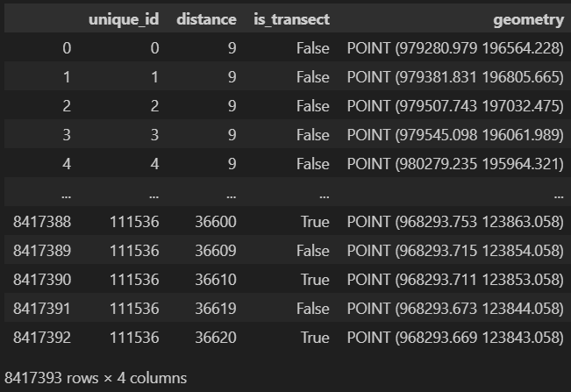This screenshot has width=571, height=392.
Task: Click the '8417393 rows × 4 columns' summary
Action: coord(96,378)
